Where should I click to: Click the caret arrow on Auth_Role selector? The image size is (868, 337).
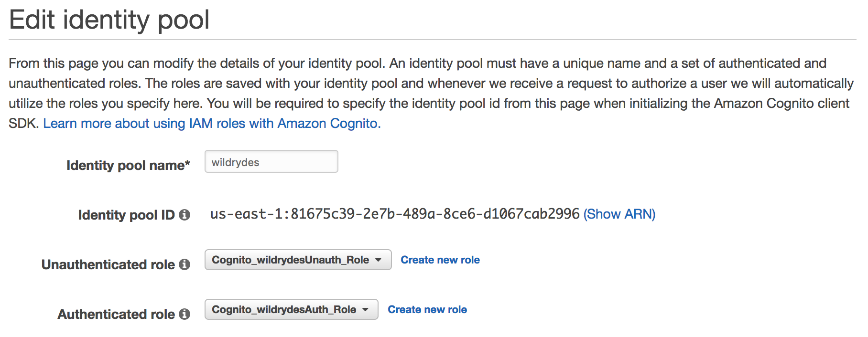[x=365, y=310]
